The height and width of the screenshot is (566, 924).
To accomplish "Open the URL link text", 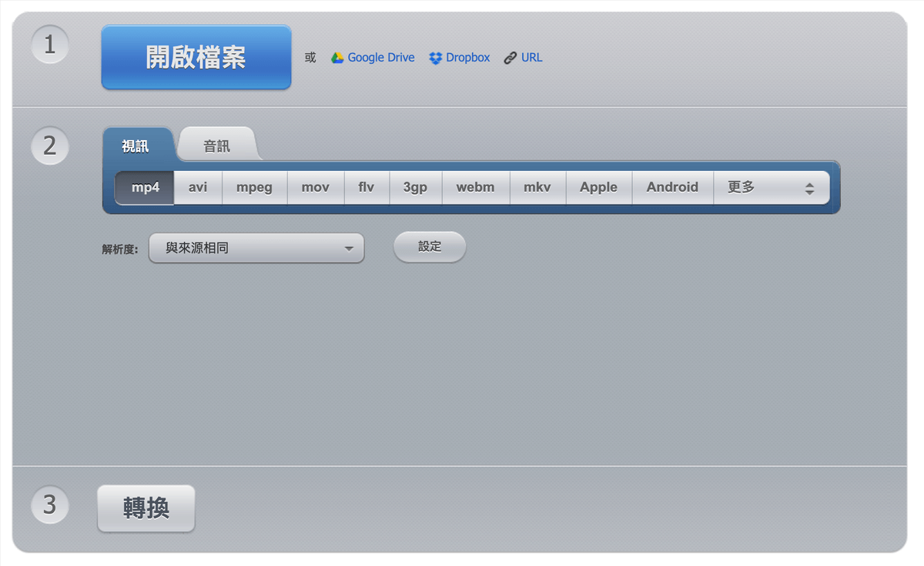I will click(x=531, y=58).
